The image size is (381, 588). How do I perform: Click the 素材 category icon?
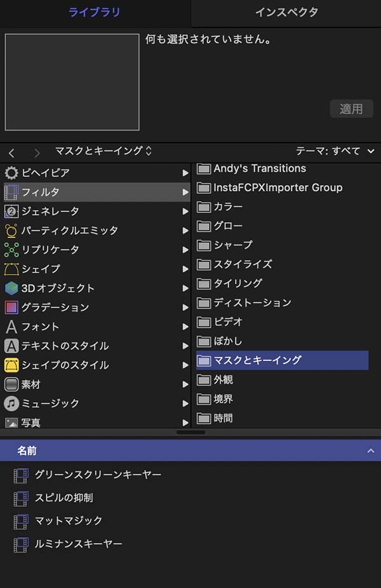[x=11, y=384]
